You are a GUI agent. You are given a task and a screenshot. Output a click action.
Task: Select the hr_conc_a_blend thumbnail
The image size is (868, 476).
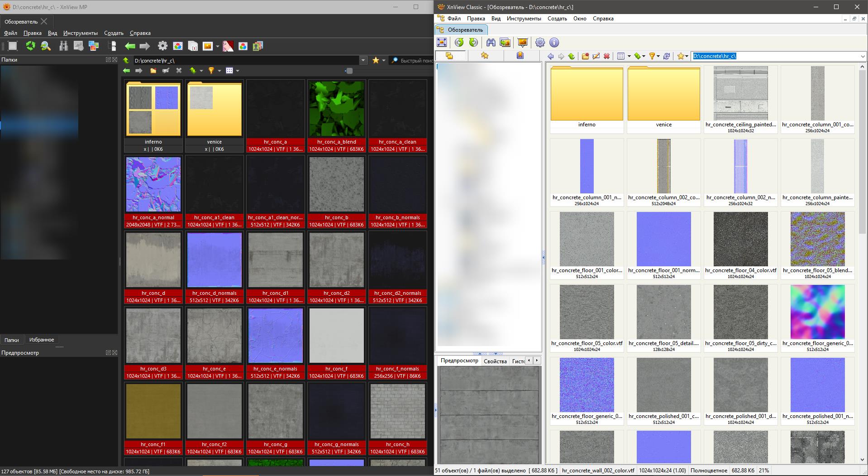pyautogui.click(x=336, y=109)
